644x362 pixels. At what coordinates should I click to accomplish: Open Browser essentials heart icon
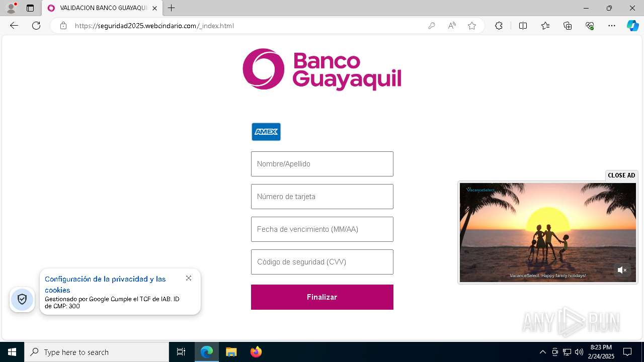pos(590,26)
